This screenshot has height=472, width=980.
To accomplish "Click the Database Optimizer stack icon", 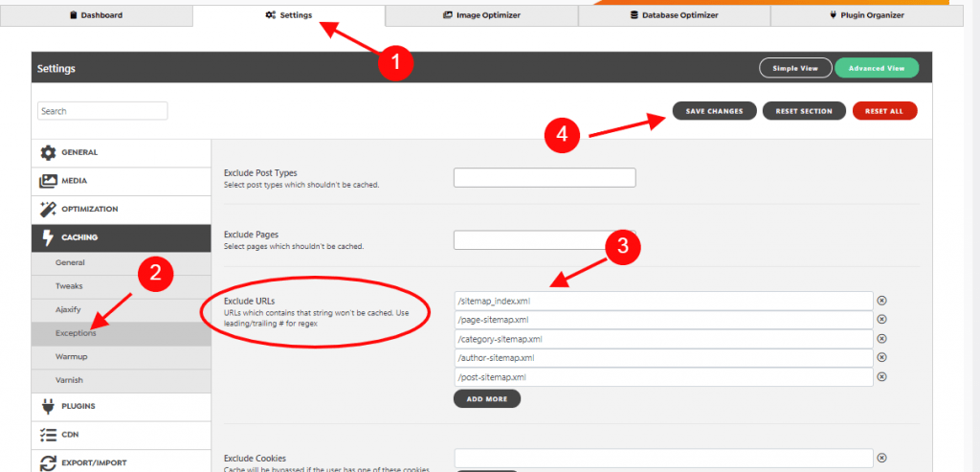I will (x=635, y=15).
